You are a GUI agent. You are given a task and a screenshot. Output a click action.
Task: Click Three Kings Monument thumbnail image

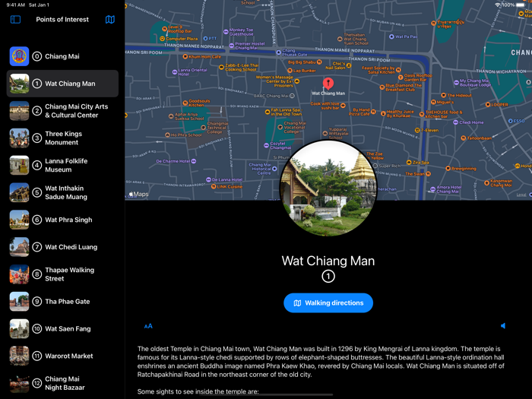coord(19,138)
